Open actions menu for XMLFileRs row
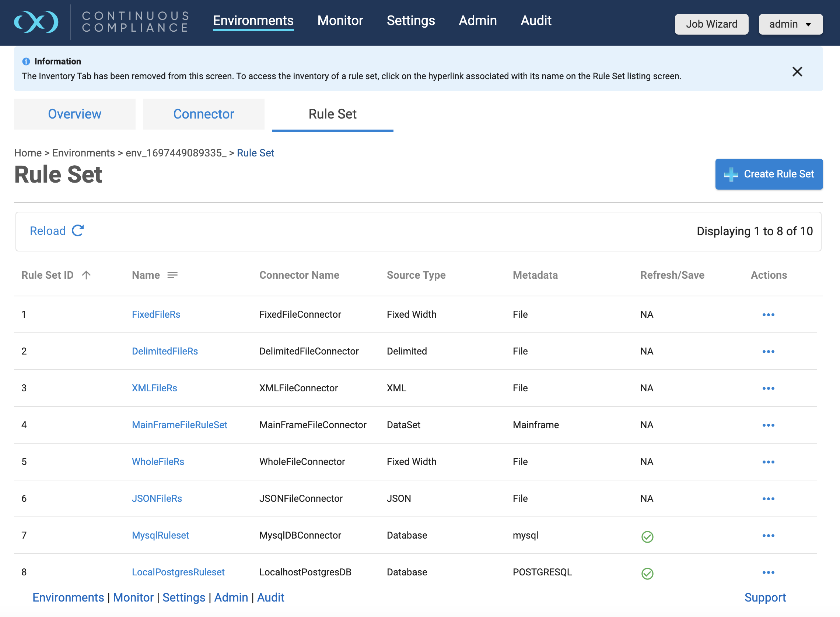The image size is (840, 617). (768, 388)
